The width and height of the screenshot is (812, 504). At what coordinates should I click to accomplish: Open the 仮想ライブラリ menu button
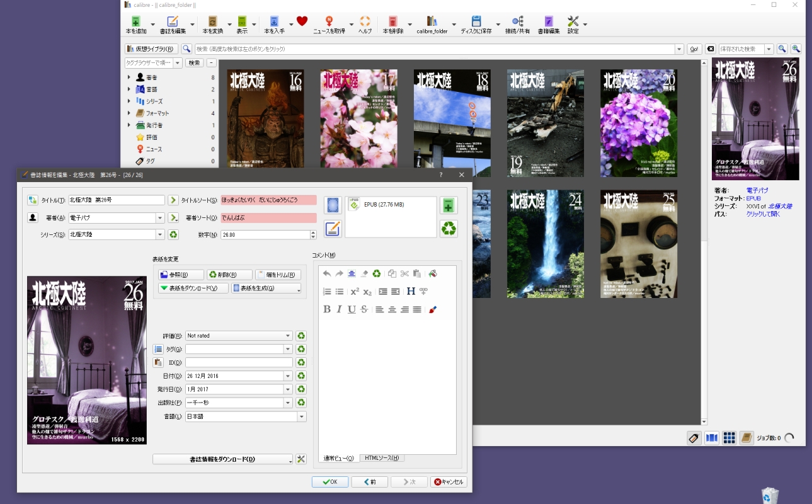coord(151,49)
